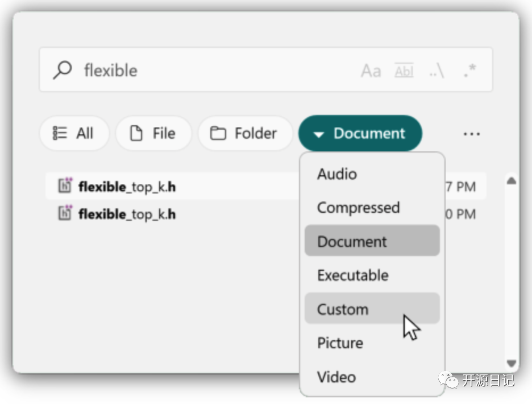The image size is (532, 404).
Task: Toggle match path (..\) option
Action: point(436,71)
